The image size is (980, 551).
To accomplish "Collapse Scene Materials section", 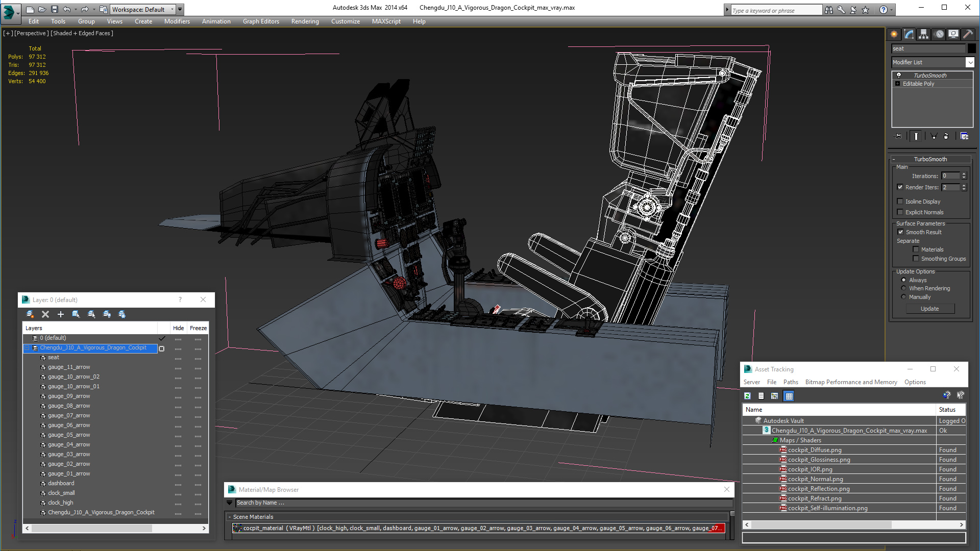I will [230, 517].
